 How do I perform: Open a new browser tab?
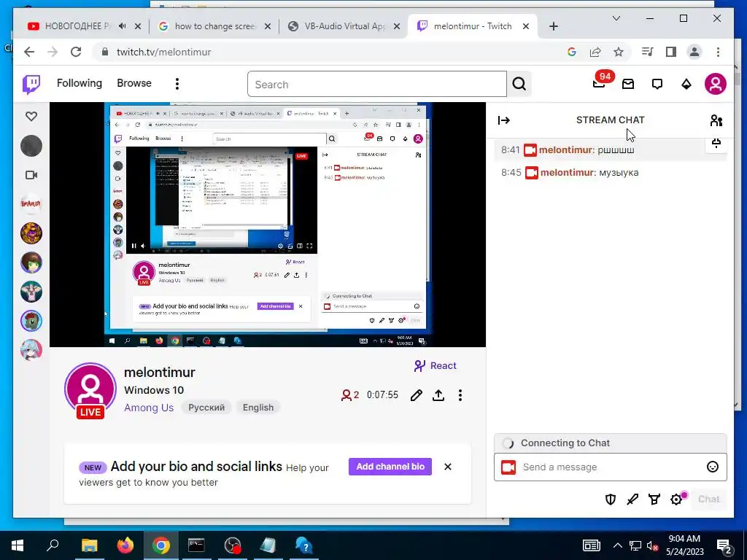(553, 26)
